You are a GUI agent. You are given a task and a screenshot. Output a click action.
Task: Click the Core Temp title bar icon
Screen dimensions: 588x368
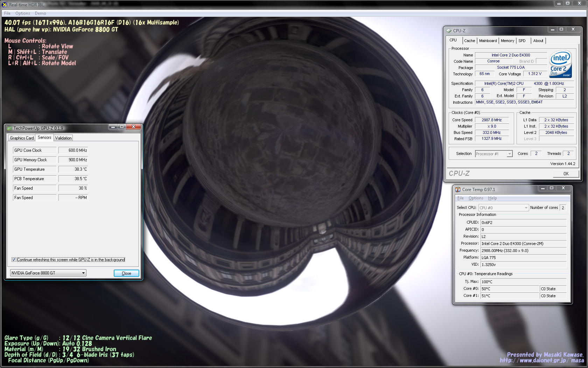tap(458, 189)
